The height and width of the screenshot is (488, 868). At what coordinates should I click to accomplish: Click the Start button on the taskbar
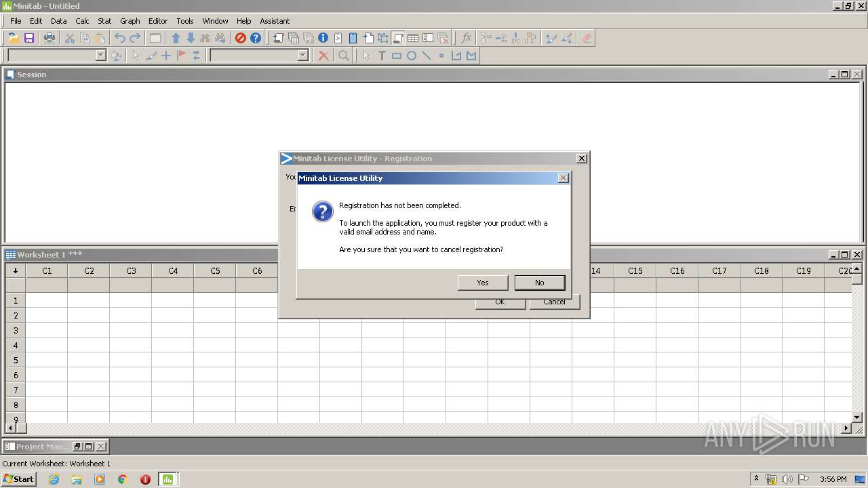pyautogui.click(x=18, y=479)
